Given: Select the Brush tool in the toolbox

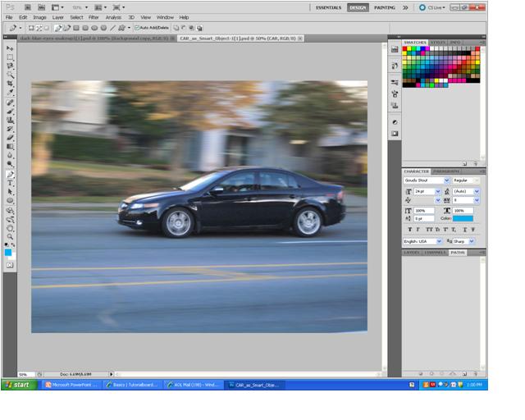Looking at the screenshot, I should tap(10, 112).
